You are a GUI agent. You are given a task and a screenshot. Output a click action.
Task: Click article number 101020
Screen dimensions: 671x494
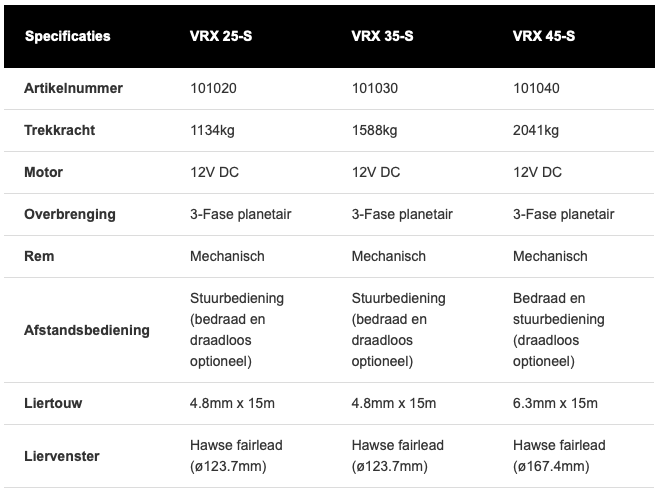click(x=214, y=88)
